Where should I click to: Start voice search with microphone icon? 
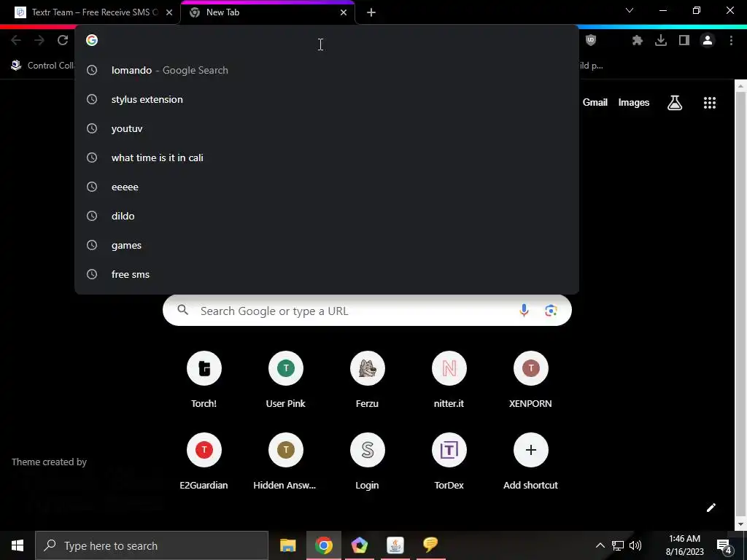point(524,311)
